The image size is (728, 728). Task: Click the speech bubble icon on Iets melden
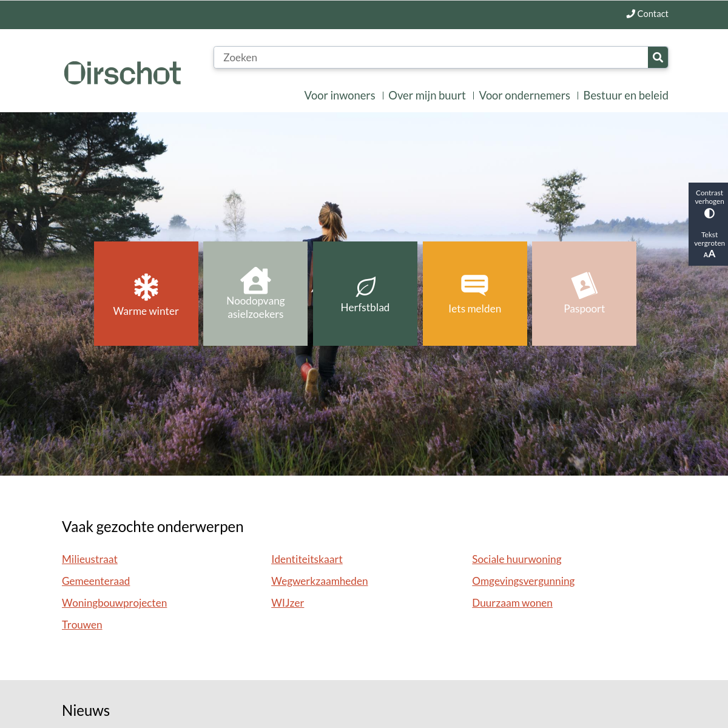(474, 285)
